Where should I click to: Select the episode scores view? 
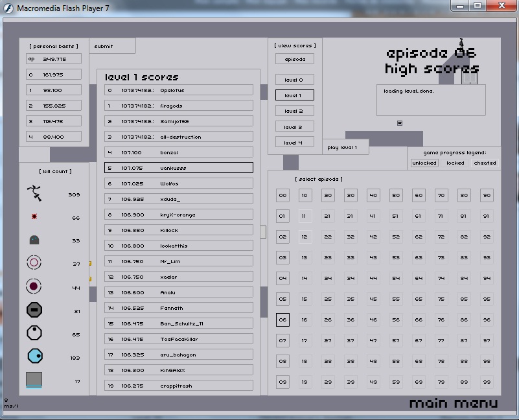click(294, 59)
